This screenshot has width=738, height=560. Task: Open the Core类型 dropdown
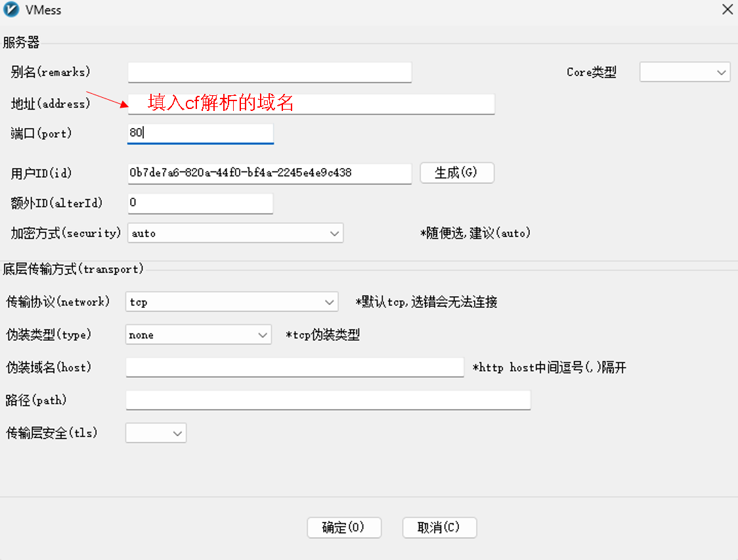(685, 72)
